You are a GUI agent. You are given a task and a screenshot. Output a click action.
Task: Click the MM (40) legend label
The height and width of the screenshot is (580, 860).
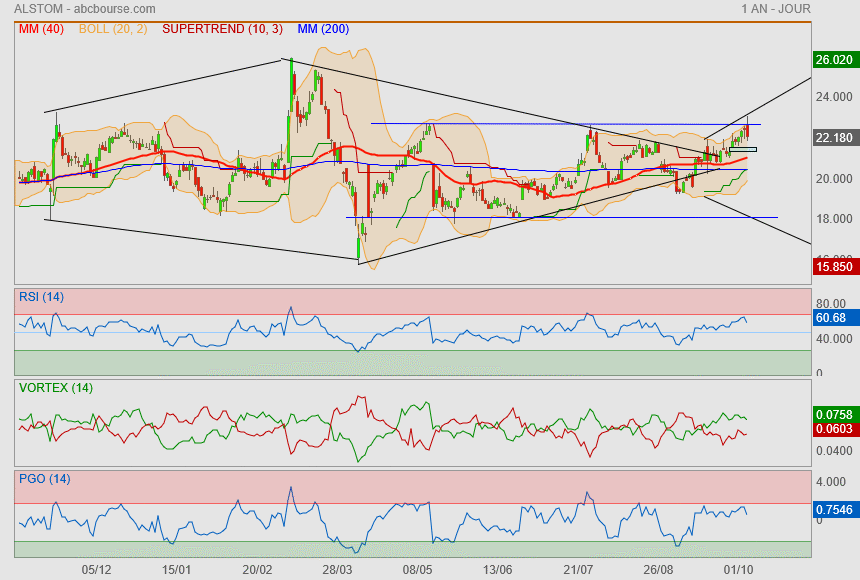[x=41, y=29]
